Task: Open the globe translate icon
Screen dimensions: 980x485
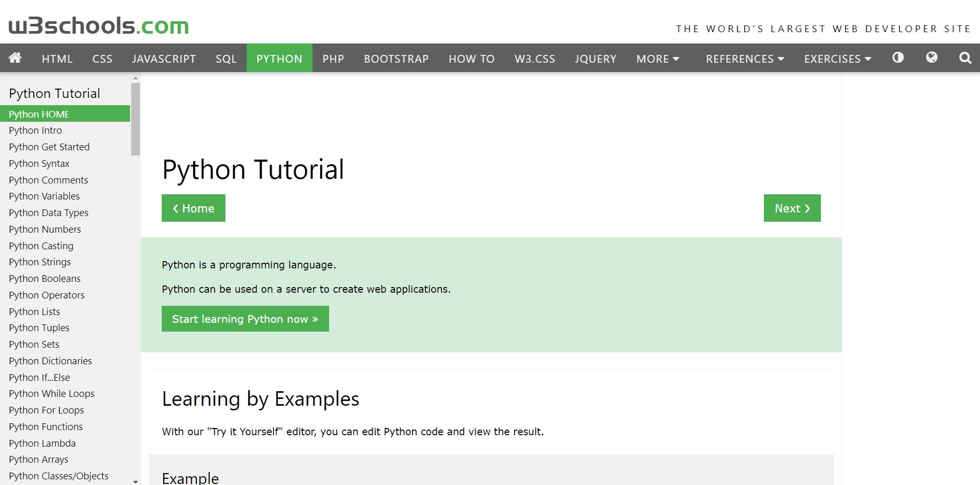Action: point(932,58)
